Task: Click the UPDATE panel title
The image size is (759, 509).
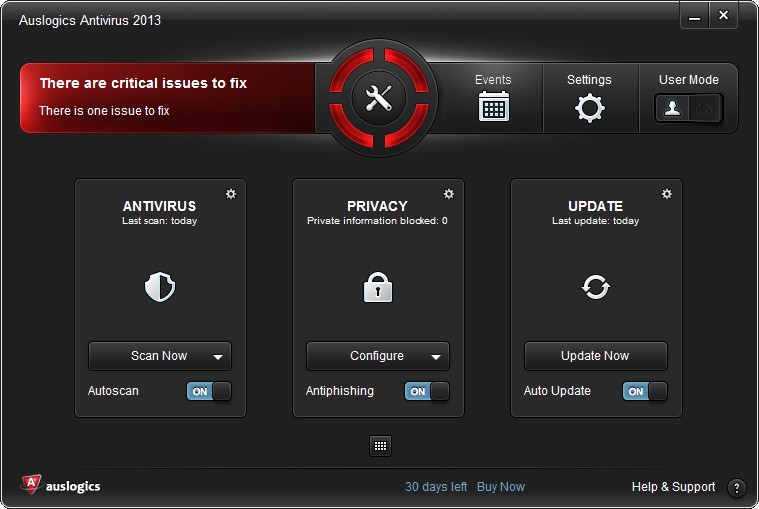Action: (x=595, y=206)
